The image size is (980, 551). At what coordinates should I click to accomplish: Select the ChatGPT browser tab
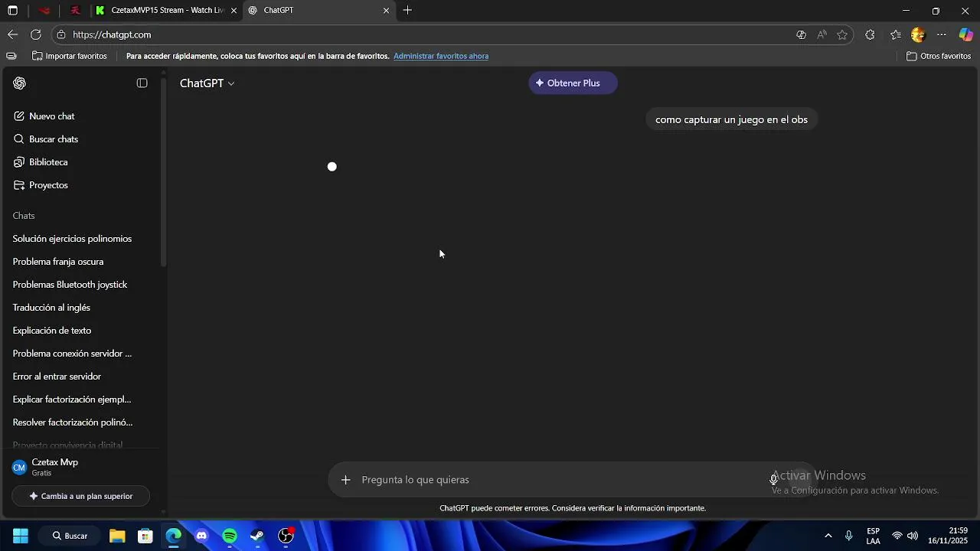pyautogui.click(x=319, y=11)
